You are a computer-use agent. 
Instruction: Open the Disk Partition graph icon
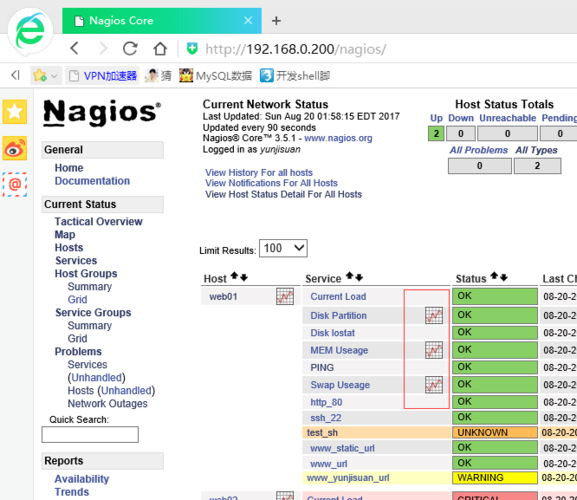(x=434, y=315)
